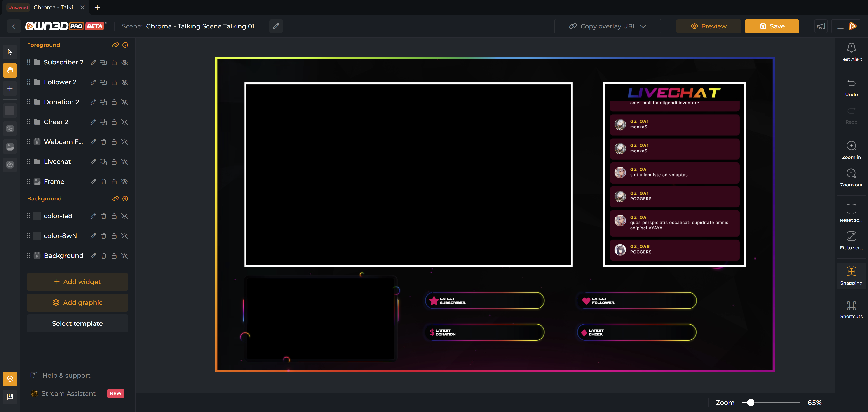Select the Chroma - Talki... tab
The image size is (868, 412).
pos(55,7)
